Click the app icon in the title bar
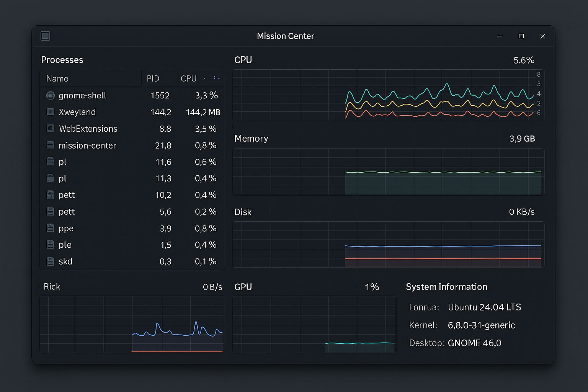This screenshot has height=392, width=588. click(x=45, y=36)
